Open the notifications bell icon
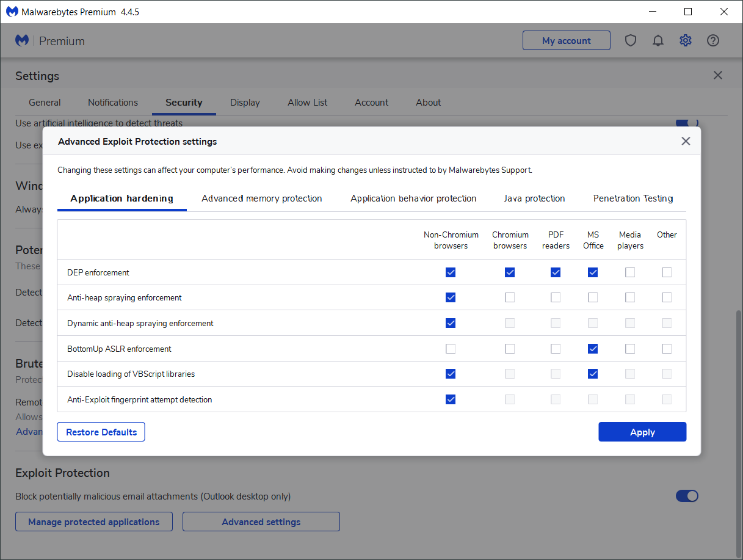This screenshot has height=560, width=743. [x=658, y=40]
